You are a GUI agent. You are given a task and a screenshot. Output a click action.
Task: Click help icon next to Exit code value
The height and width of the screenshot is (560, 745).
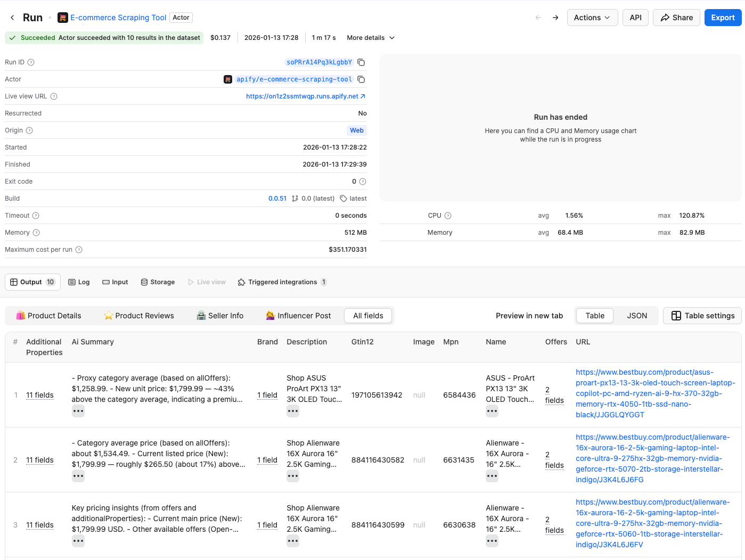pos(363,182)
